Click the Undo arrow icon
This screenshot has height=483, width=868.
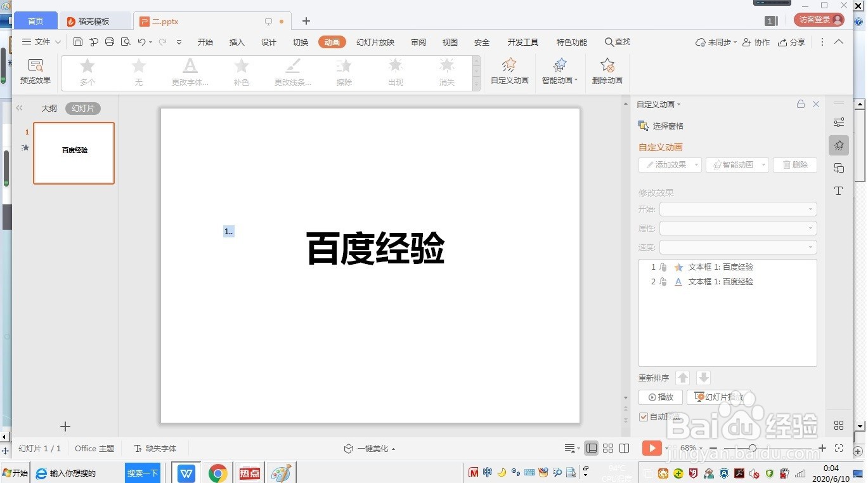(x=142, y=42)
